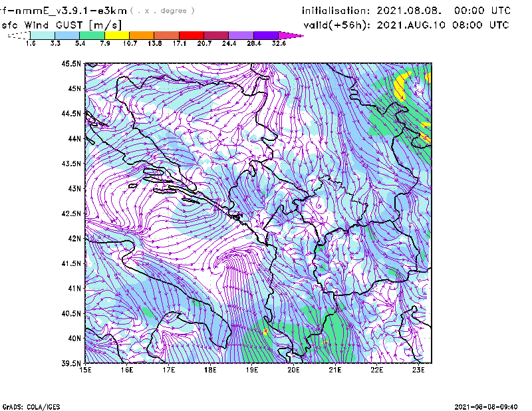Click the salmon 13.8–17.1 legend swatch

coord(167,35)
